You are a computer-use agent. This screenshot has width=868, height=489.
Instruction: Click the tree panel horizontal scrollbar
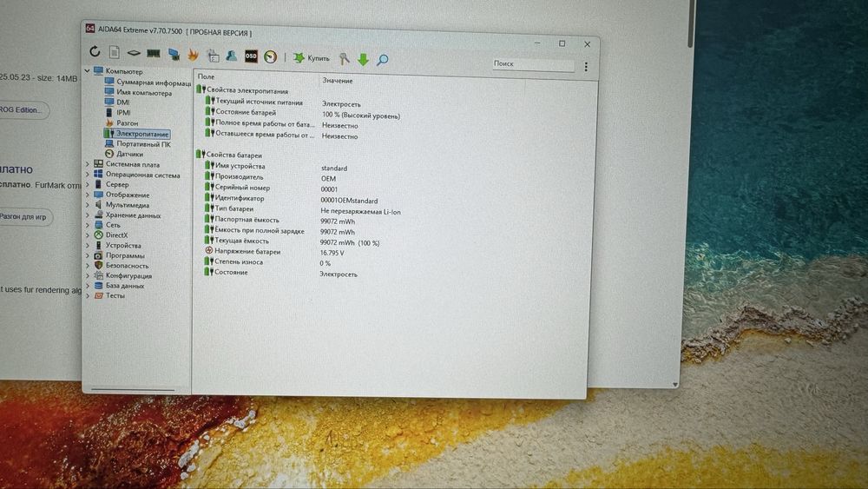133,389
